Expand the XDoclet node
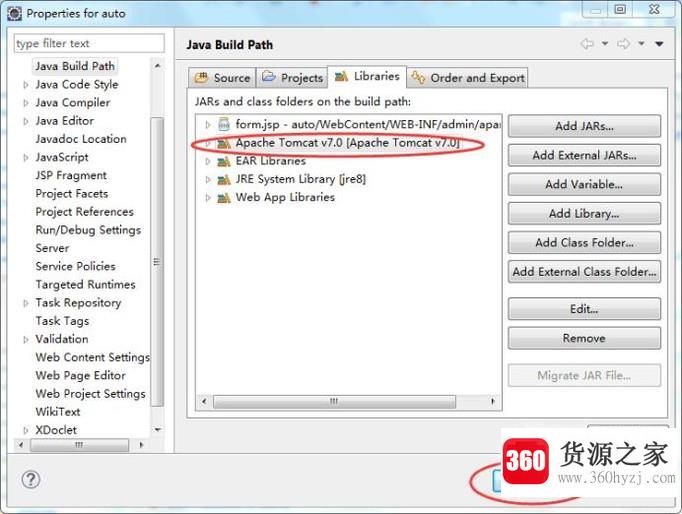This screenshot has width=682, height=514. [26, 430]
